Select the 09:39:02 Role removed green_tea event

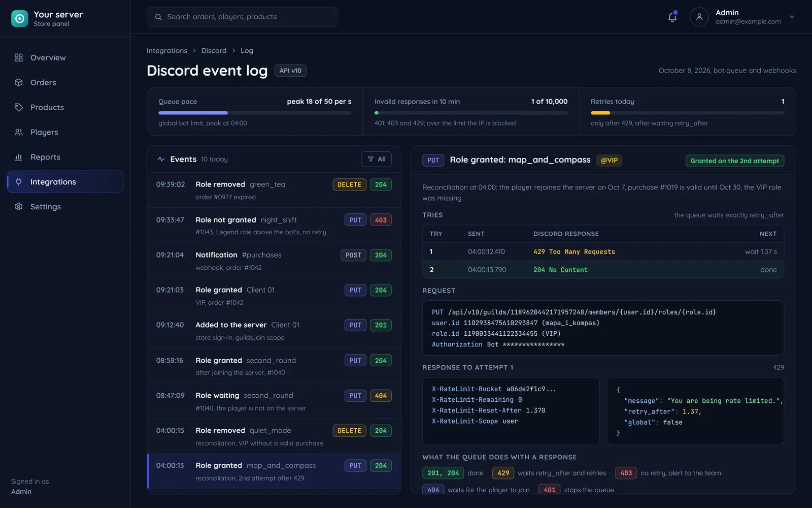click(274, 190)
